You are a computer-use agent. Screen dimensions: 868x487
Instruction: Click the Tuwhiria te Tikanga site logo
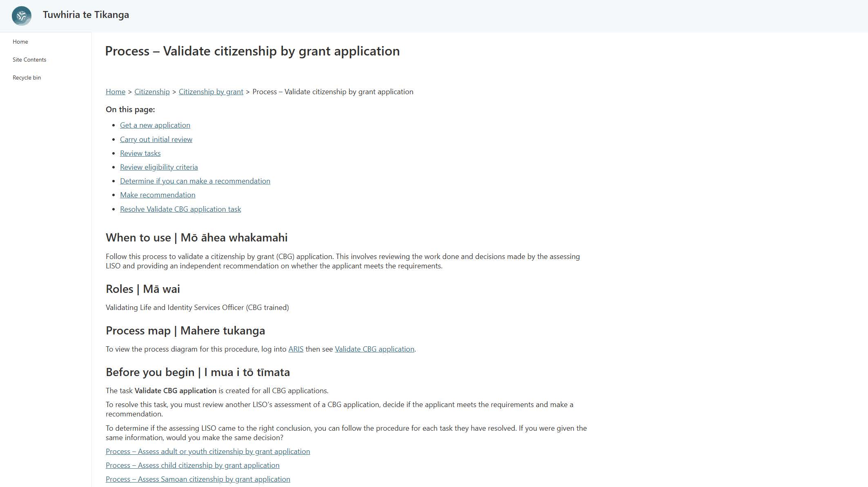(x=22, y=16)
